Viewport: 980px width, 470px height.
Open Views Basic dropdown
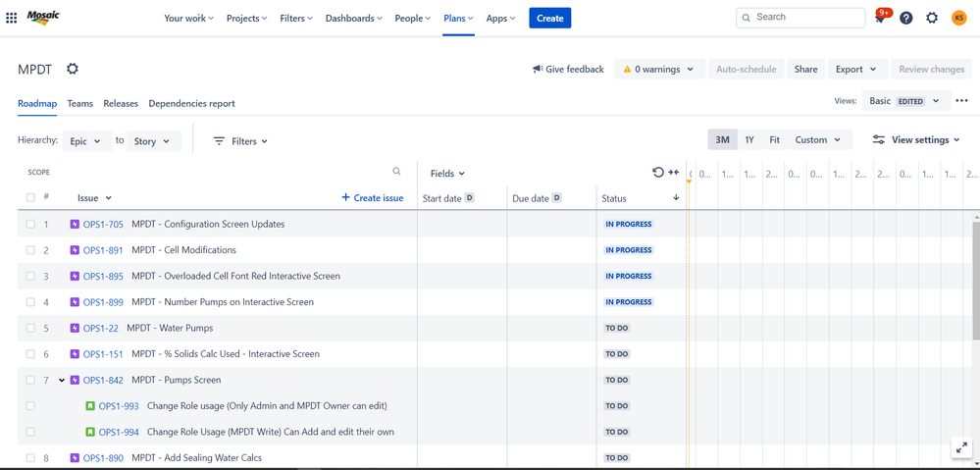pyautogui.click(x=904, y=101)
